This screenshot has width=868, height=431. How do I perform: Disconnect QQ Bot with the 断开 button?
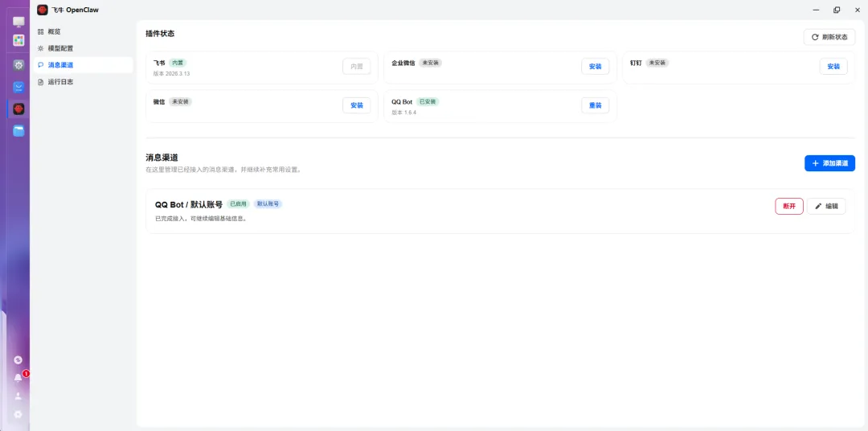[789, 206]
